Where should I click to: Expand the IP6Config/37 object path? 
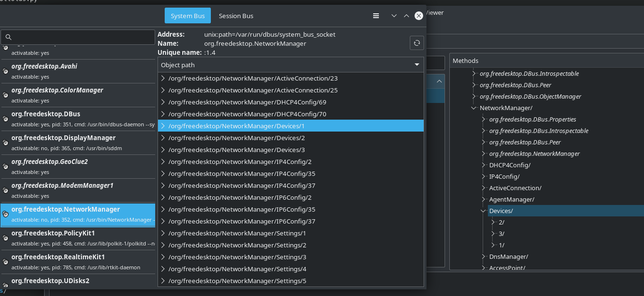163,221
